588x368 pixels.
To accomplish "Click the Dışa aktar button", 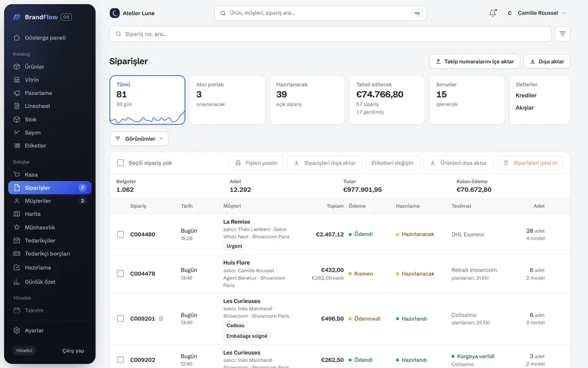I will [547, 61].
